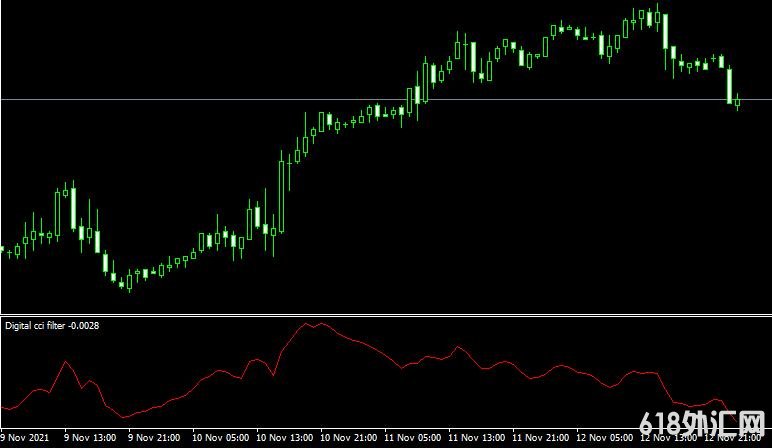Viewport: 772px width, 448px height.
Task: Click the 10 Nov 05:00 time label
Action: [x=220, y=438]
